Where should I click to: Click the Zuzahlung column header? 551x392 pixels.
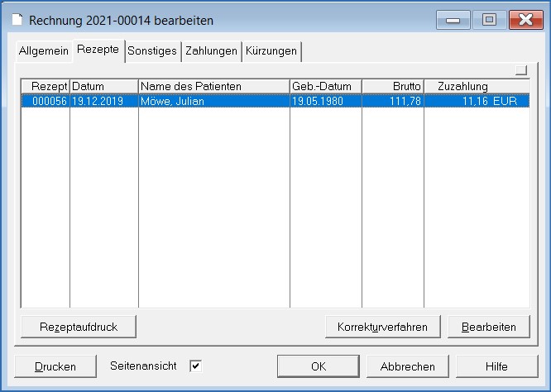coord(477,86)
